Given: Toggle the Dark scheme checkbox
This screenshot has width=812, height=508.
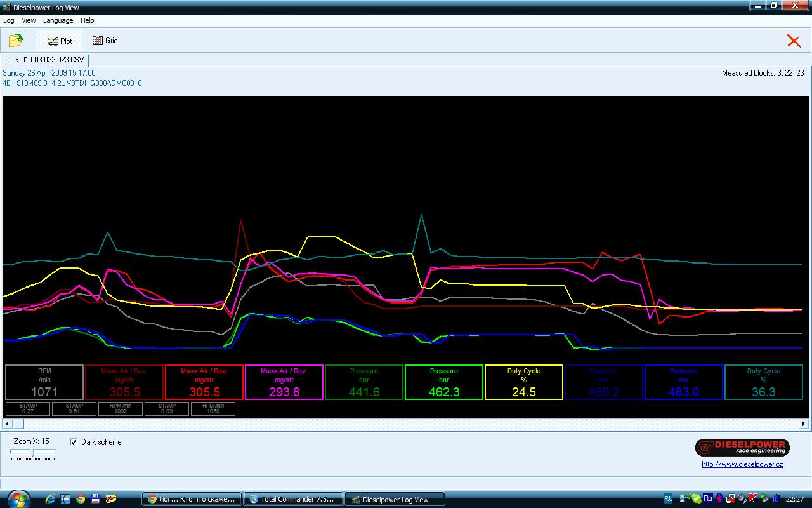Looking at the screenshot, I should click(74, 442).
